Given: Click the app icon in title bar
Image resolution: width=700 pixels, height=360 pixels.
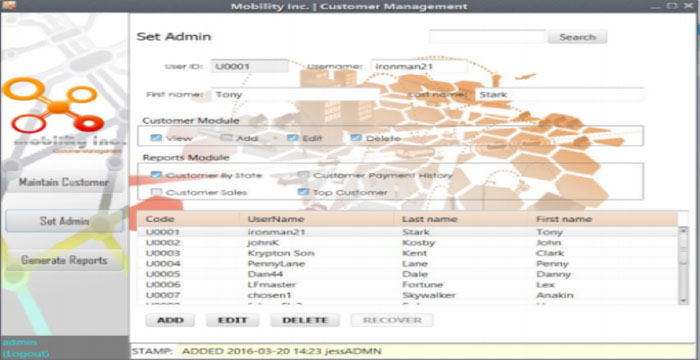Looking at the screenshot, I should [x=9, y=5].
